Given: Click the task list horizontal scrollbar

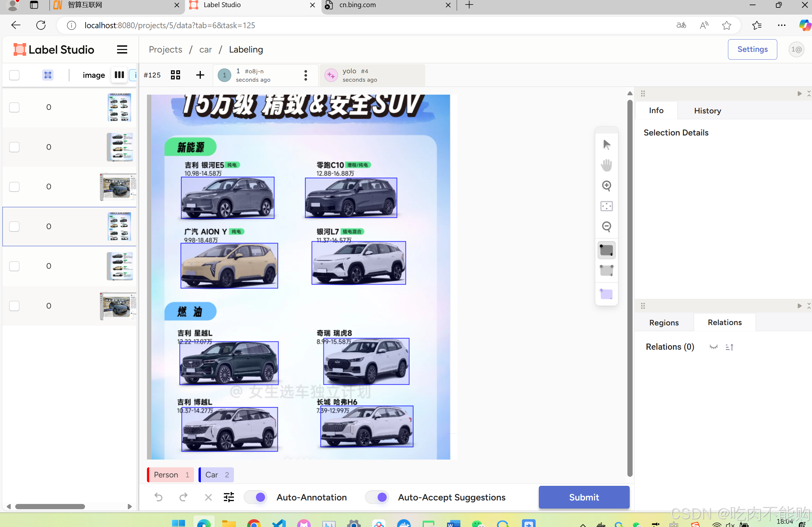Looking at the screenshot, I should [x=50, y=506].
